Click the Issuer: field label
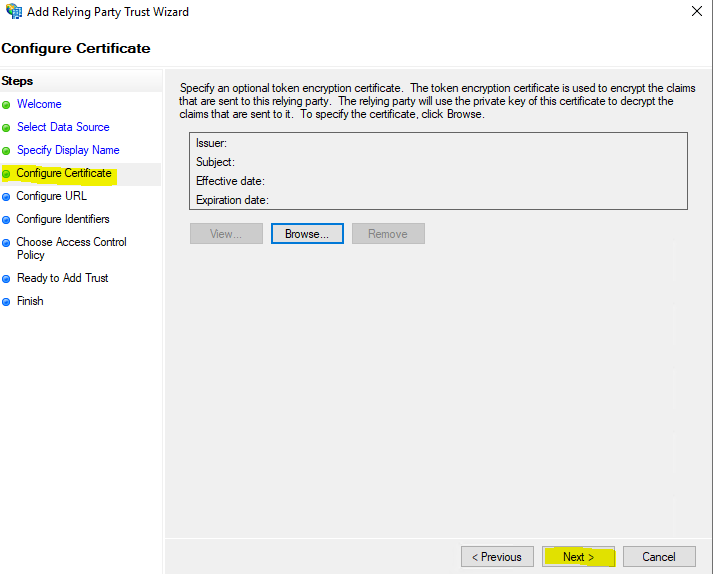713x574 pixels. click(211, 143)
